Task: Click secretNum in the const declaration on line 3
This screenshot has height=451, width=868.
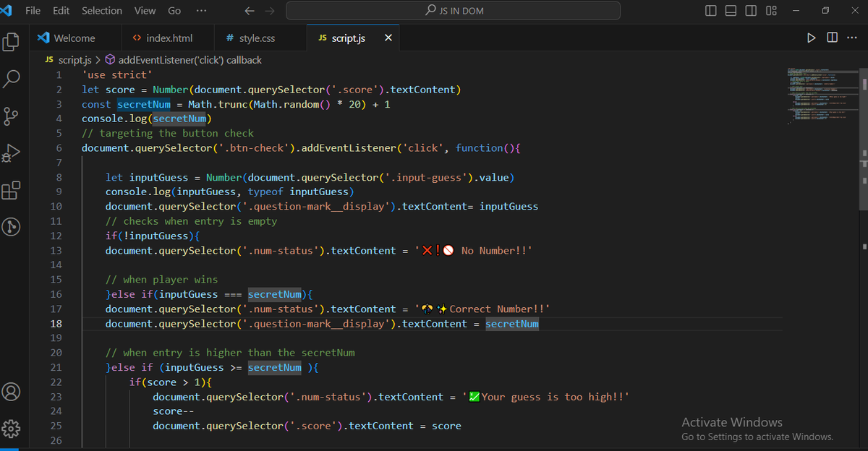Action: 144,104
